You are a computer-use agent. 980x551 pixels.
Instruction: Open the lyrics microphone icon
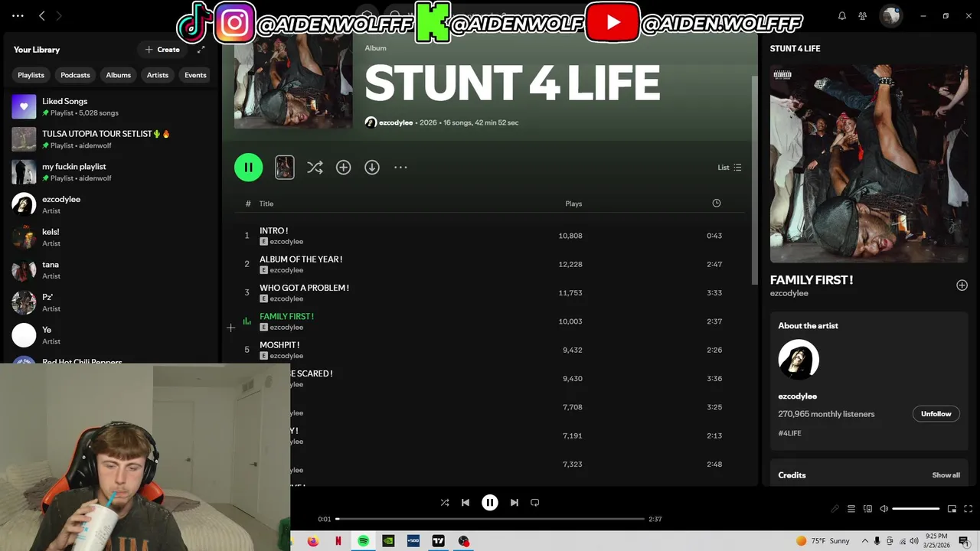coord(835,509)
